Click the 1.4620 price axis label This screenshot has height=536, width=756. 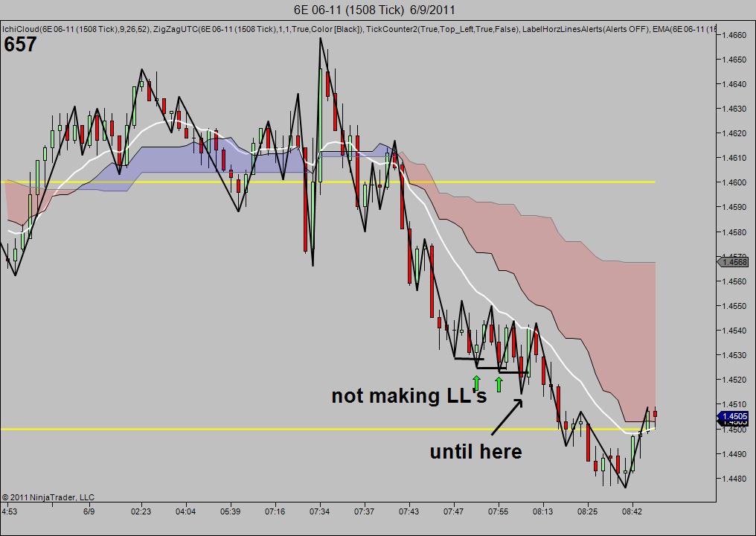click(734, 133)
